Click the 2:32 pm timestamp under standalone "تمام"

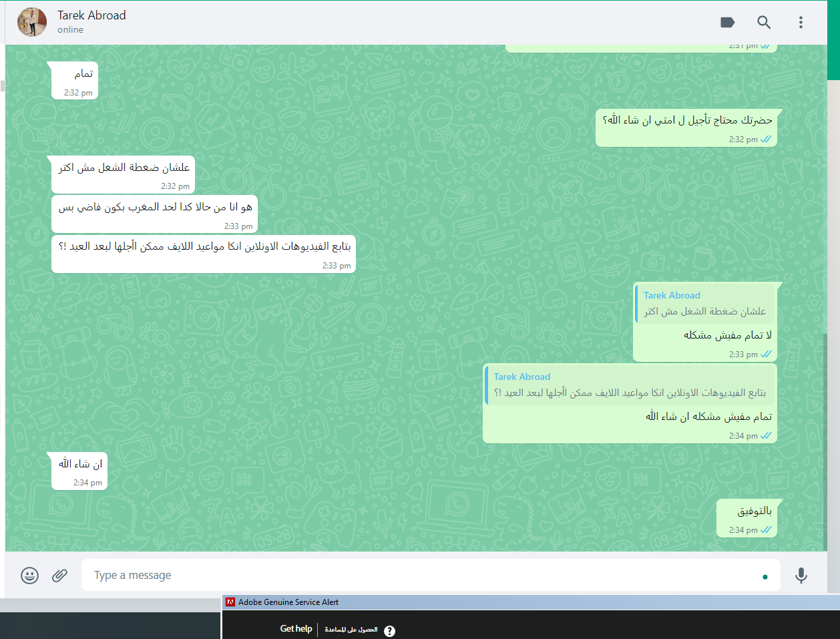tap(78, 93)
